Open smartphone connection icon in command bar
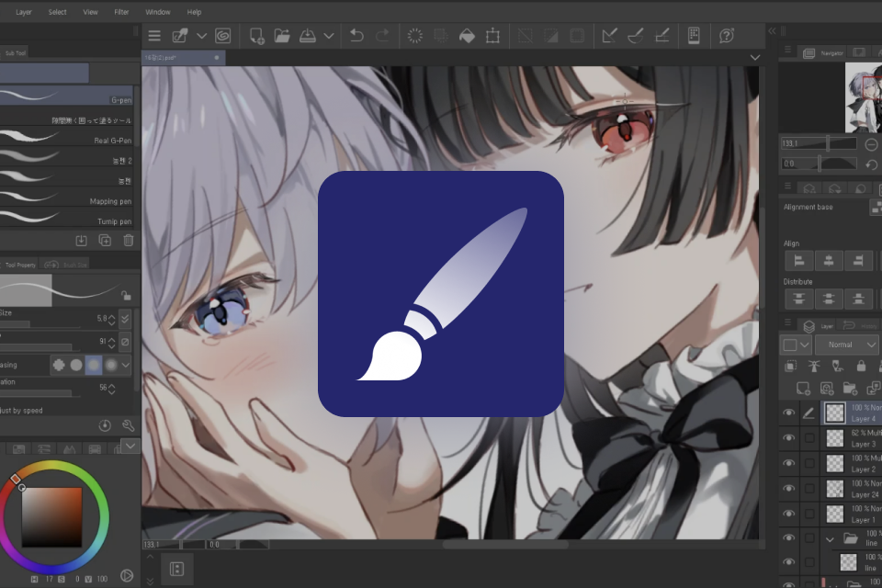Viewport: 882px width, 588px height. tap(694, 36)
